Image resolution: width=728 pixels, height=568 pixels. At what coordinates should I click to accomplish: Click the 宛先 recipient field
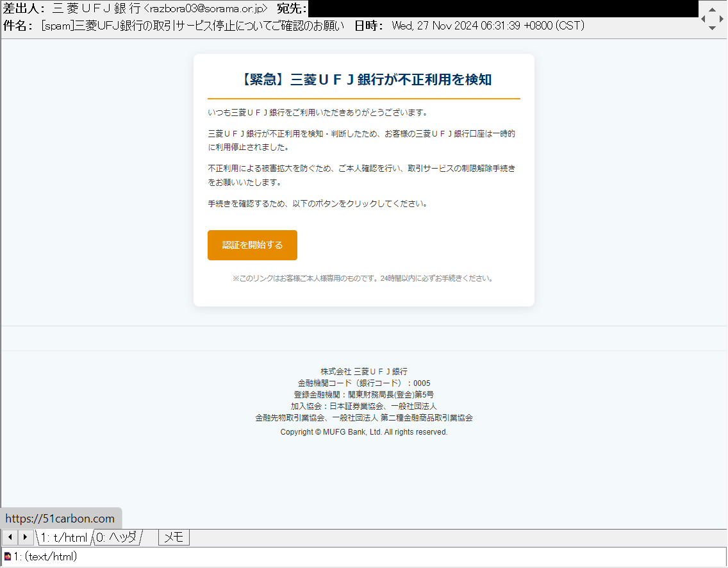[503, 8]
